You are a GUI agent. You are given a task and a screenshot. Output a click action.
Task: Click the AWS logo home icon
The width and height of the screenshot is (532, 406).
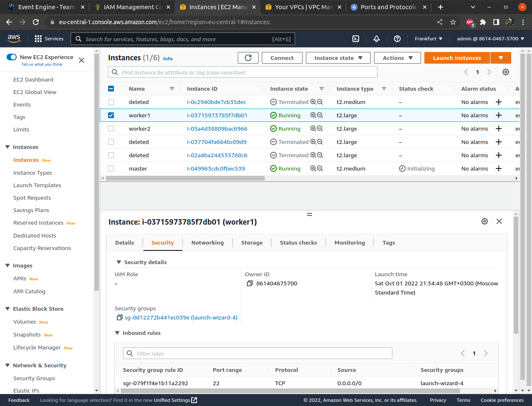point(14,38)
